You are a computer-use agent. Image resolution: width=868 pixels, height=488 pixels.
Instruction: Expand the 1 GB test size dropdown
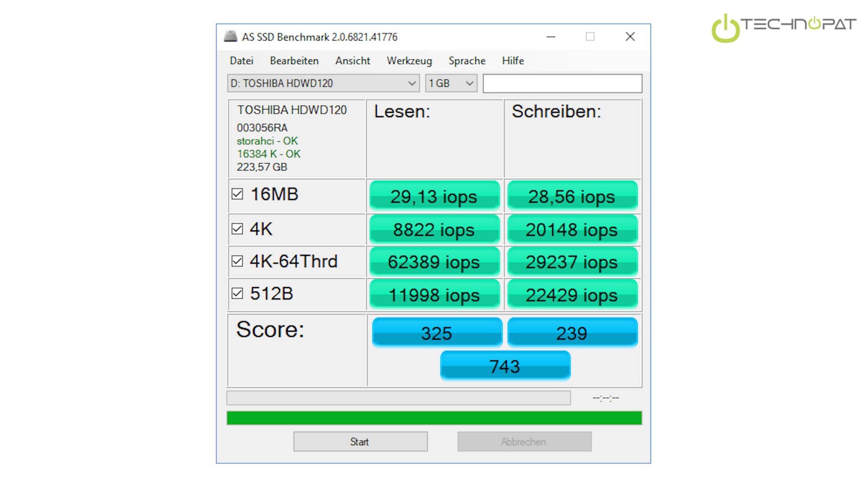(451, 83)
